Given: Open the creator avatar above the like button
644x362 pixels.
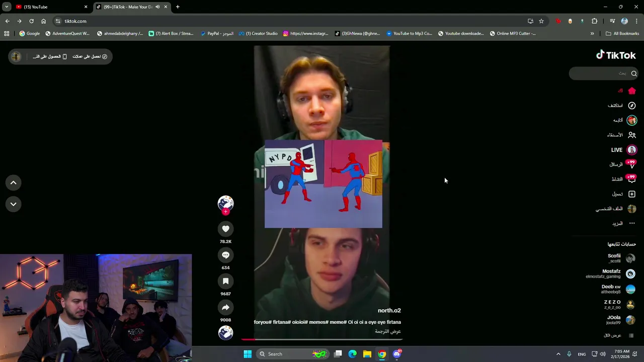Looking at the screenshot, I should tap(225, 203).
